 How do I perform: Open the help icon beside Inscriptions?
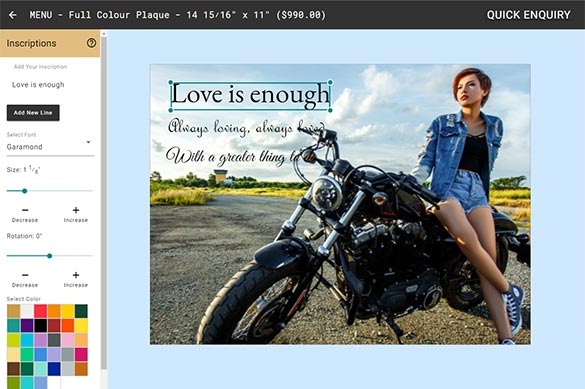coord(91,43)
